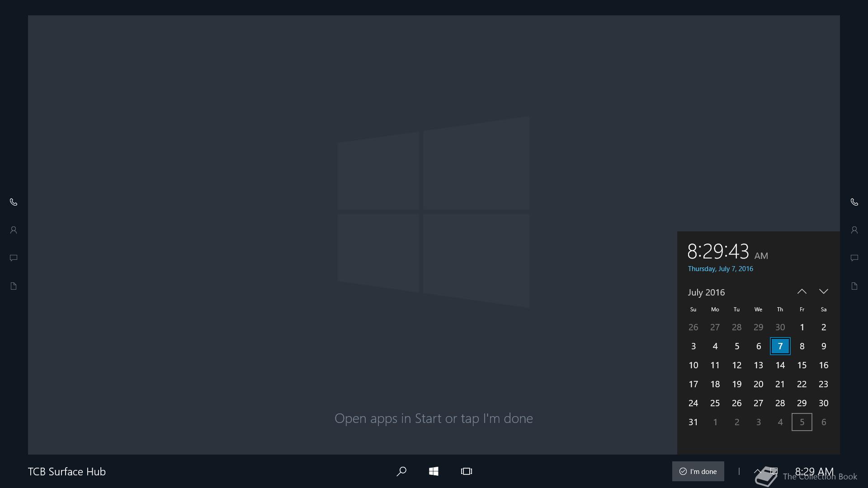Select July 1 in calendar
The width and height of the screenshot is (868, 488).
(802, 327)
